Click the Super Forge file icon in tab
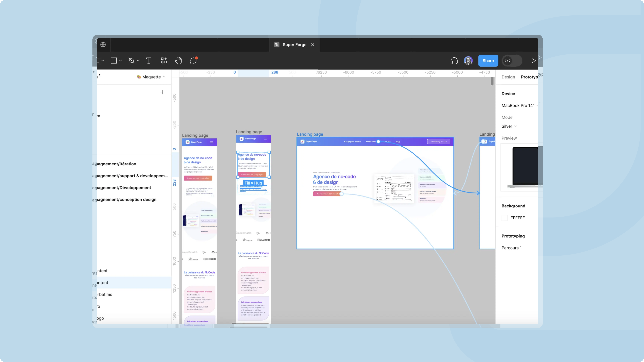The width and height of the screenshot is (644, 362). click(x=277, y=45)
